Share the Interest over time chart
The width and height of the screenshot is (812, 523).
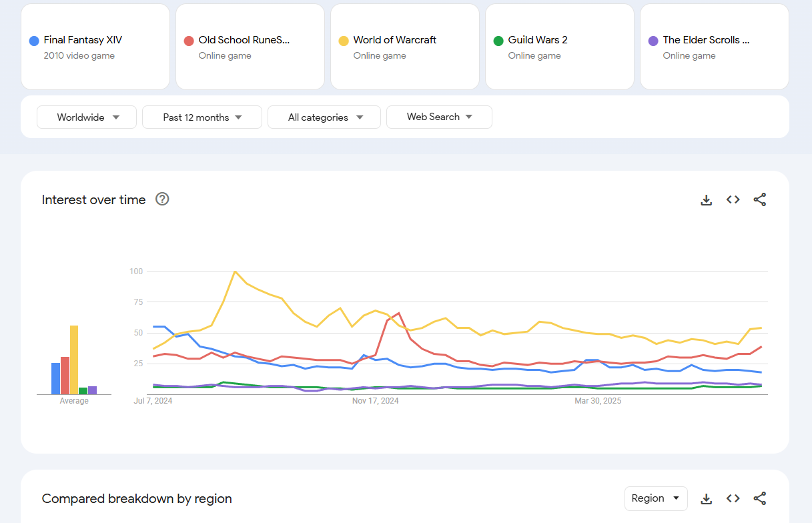click(x=760, y=199)
